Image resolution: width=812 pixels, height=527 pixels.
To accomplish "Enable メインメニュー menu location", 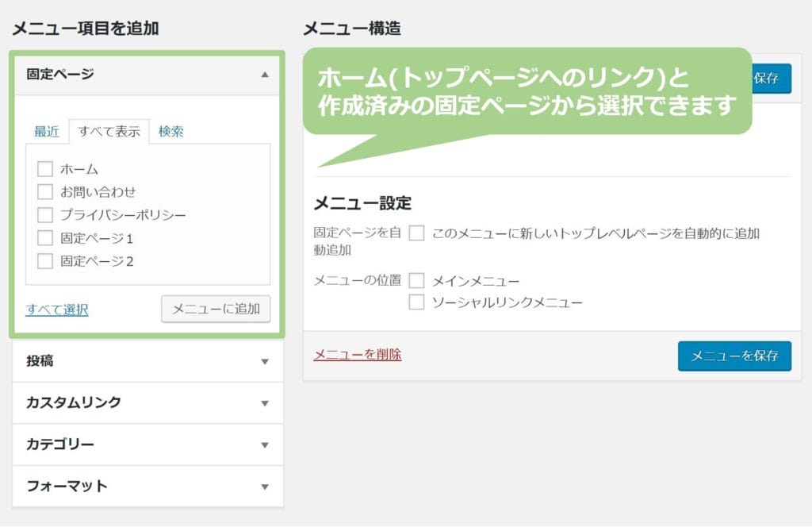I will (x=417, y=281).
